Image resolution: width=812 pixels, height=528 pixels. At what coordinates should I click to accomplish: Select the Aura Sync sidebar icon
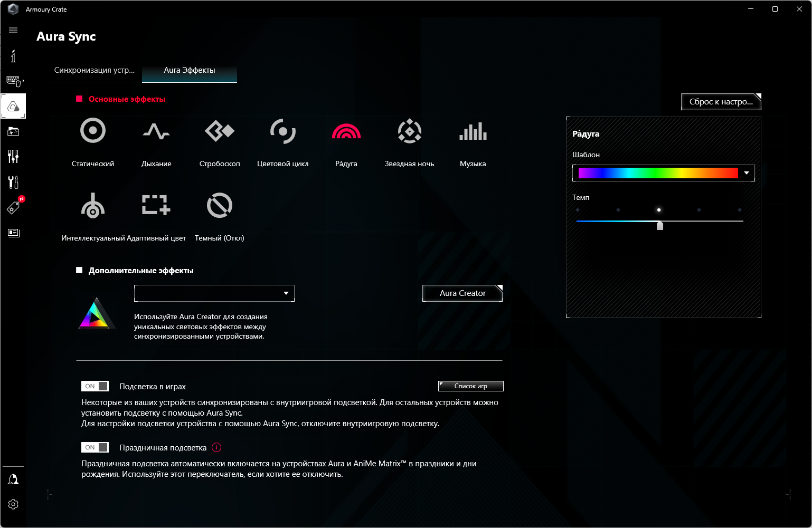point(13,106)
